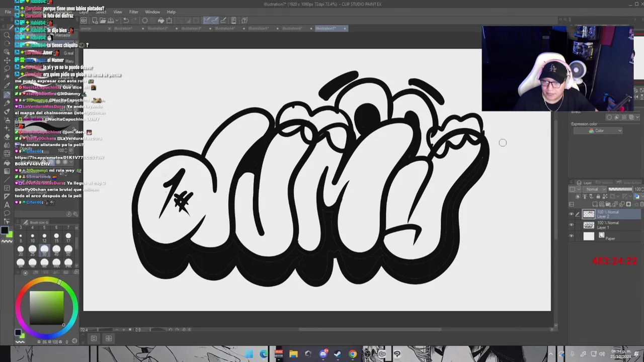The image size is (644, 362).
Task: Switch to the History panel tab
Action: coord(606,183)
